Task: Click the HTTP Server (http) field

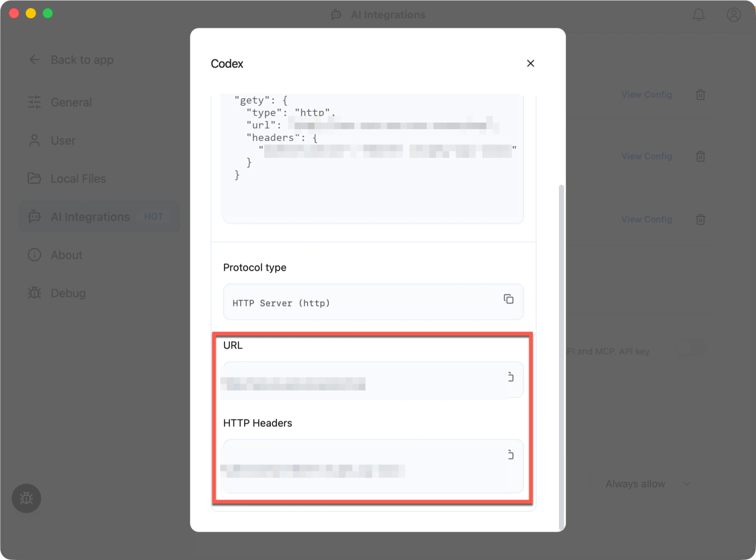Action: click(x=373, y=302)
